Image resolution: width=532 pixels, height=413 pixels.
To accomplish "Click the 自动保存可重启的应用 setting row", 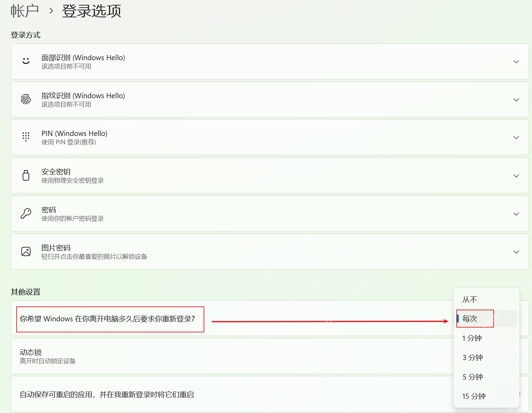I will (x=270, y=394).
